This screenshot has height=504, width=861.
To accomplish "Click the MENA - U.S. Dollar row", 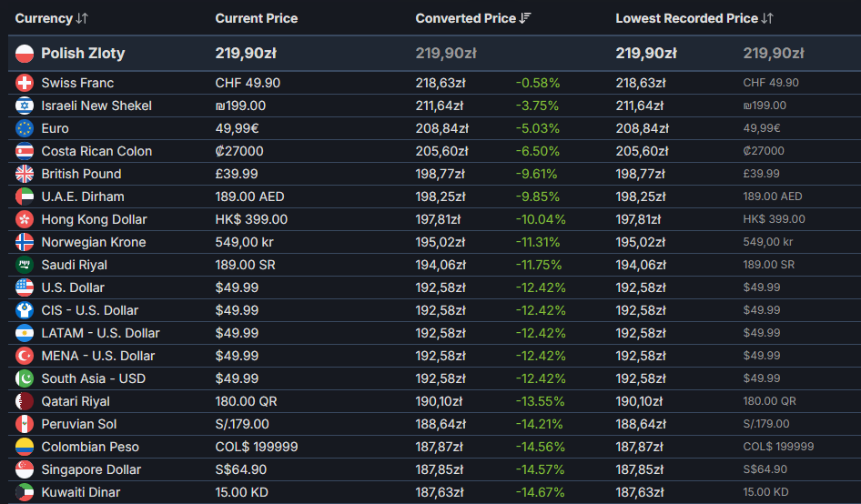I will (x=97, y=356).
